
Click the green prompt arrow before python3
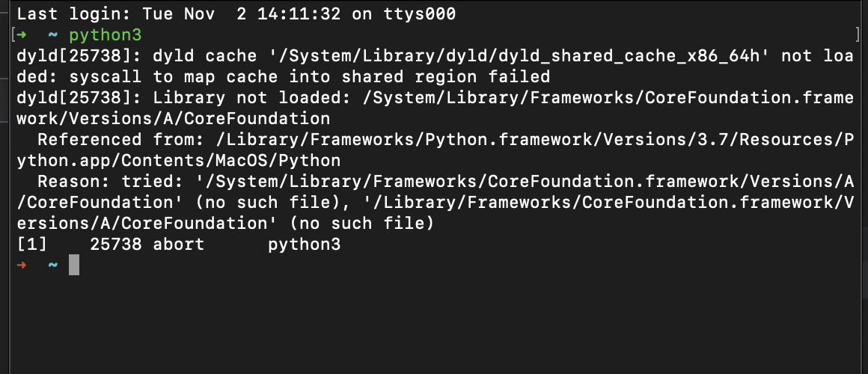[x=22, y=35]
